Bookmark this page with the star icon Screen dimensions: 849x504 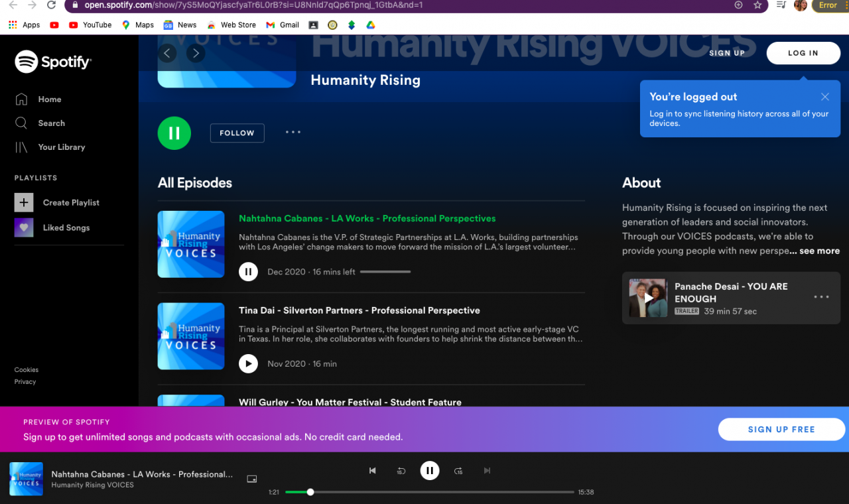pos(757,5)
